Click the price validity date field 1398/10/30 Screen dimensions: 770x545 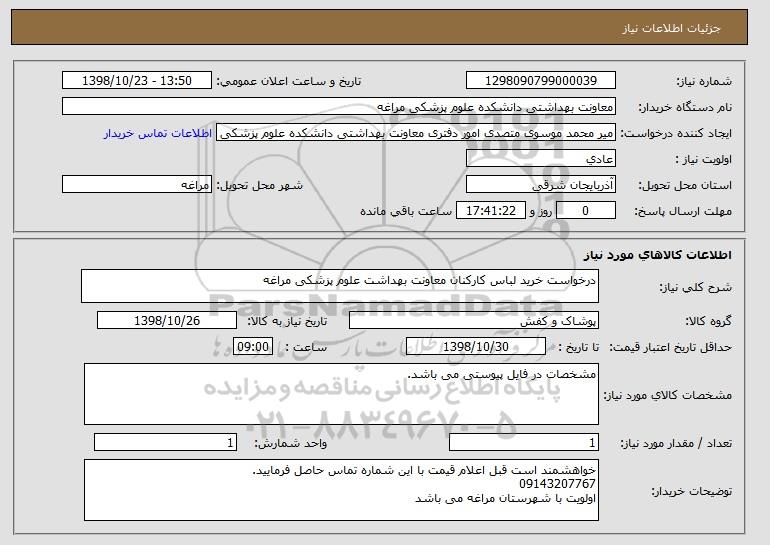point(476,347)
